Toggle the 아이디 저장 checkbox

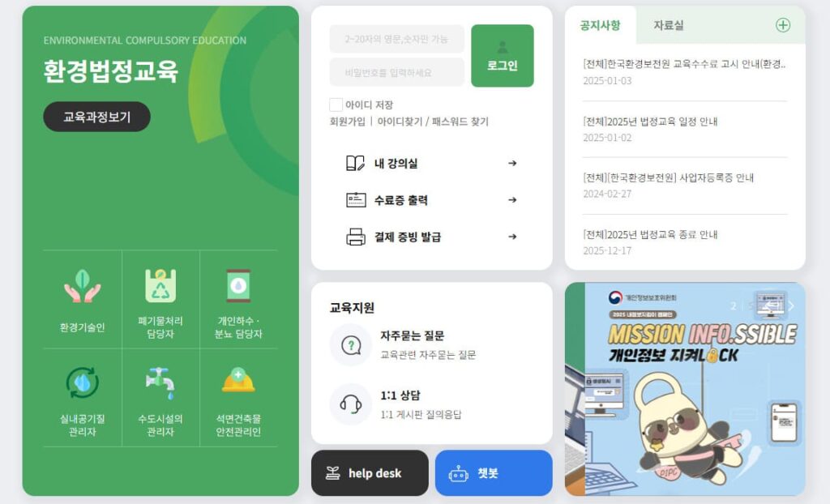point(336,105)
